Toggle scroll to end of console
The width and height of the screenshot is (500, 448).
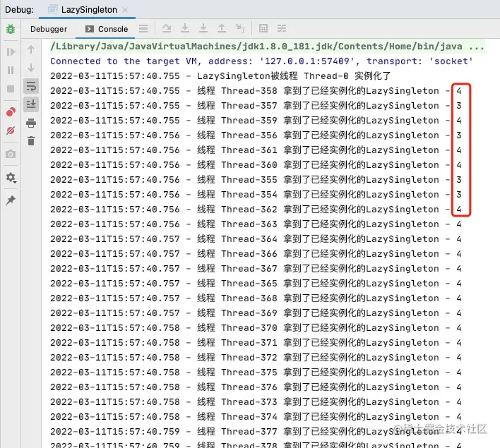[x=31, y=104]
